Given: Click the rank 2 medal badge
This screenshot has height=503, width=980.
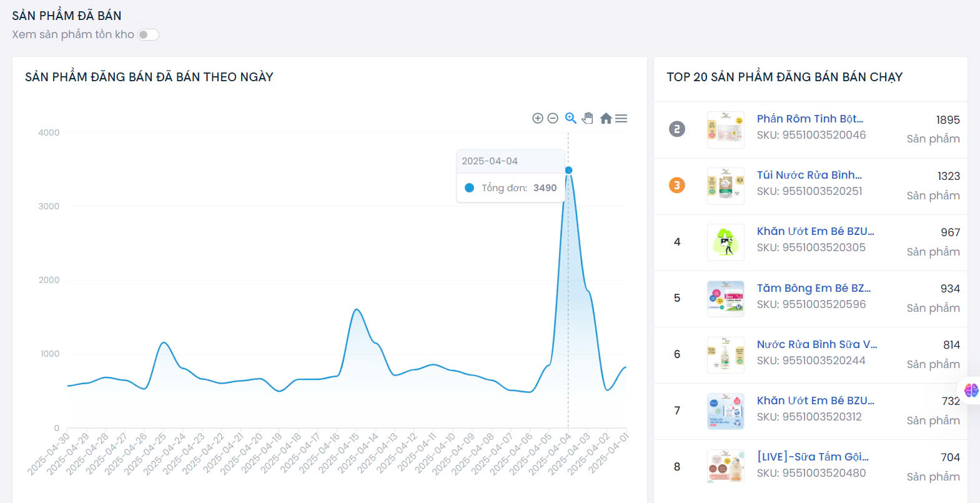Looking at the screenshot, I should tap(677, 129).
